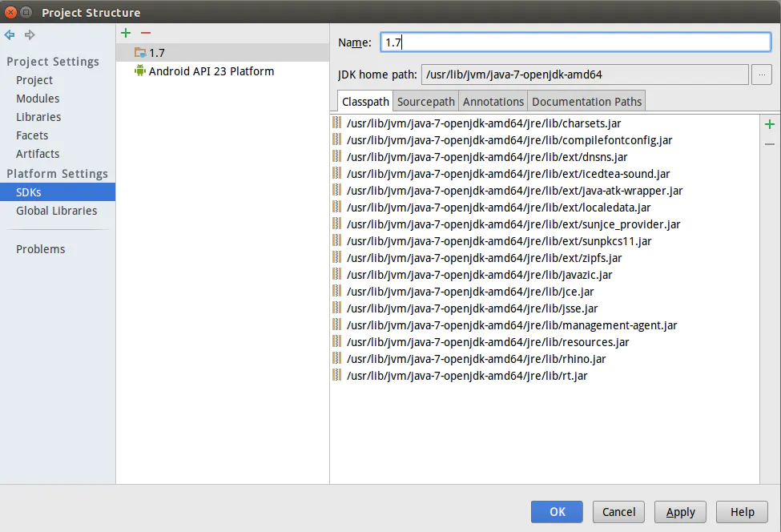Close the Project Structure window
The width and height of the screenshot is (781, 532).
coord(10,12)
